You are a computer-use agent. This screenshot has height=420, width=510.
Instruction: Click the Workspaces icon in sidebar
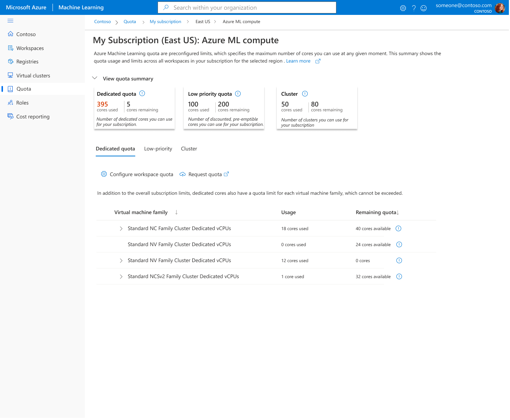10,48
